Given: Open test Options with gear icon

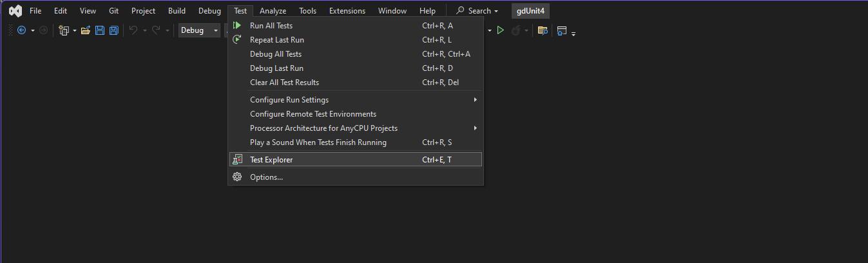Looking at the screenshot, I should click(266, 177).
